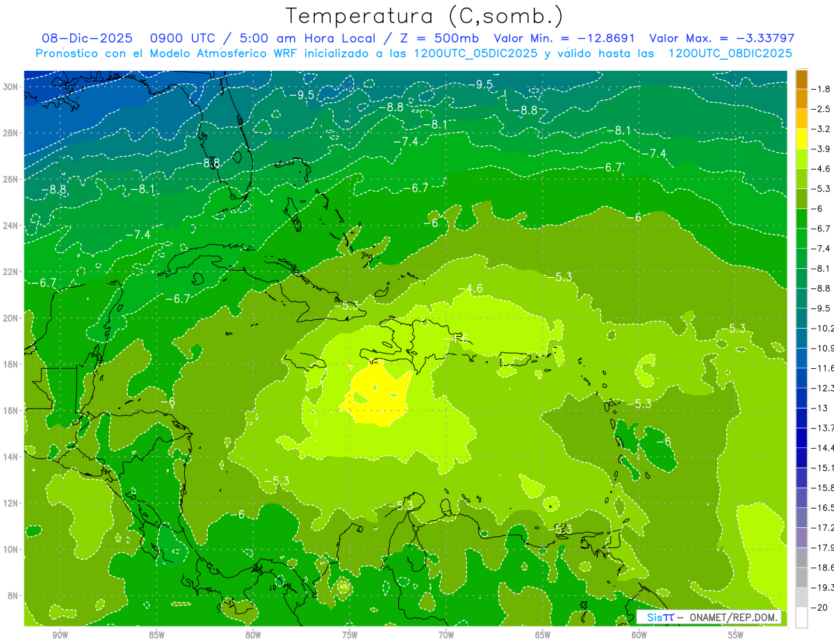
Task: Pick the purple swatch between -17.2 and -17.9
Action: click(802, 538)
